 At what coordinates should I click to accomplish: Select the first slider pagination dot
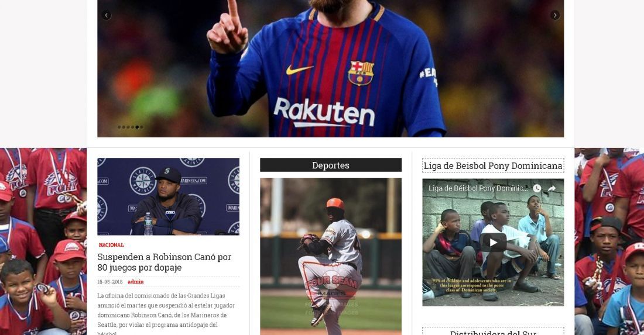[x=119, y=127]
